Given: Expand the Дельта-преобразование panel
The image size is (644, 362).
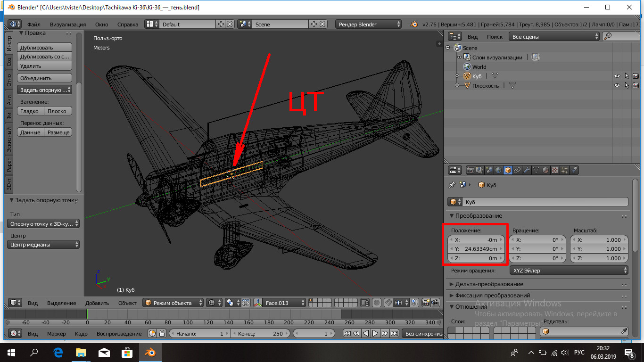Looking at the screenshot, I should [x=489, y=284].
